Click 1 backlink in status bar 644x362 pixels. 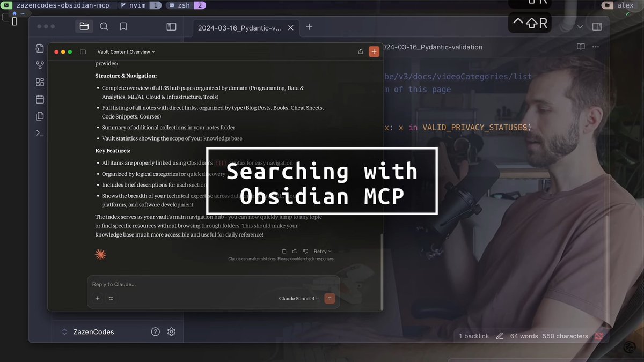click(474, 336)
